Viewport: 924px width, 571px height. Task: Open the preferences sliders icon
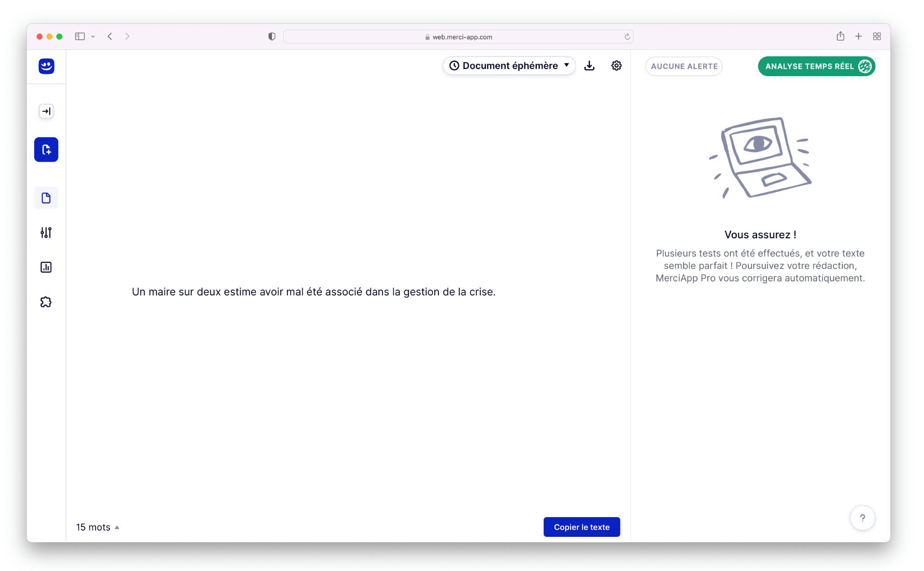point(46,233)
